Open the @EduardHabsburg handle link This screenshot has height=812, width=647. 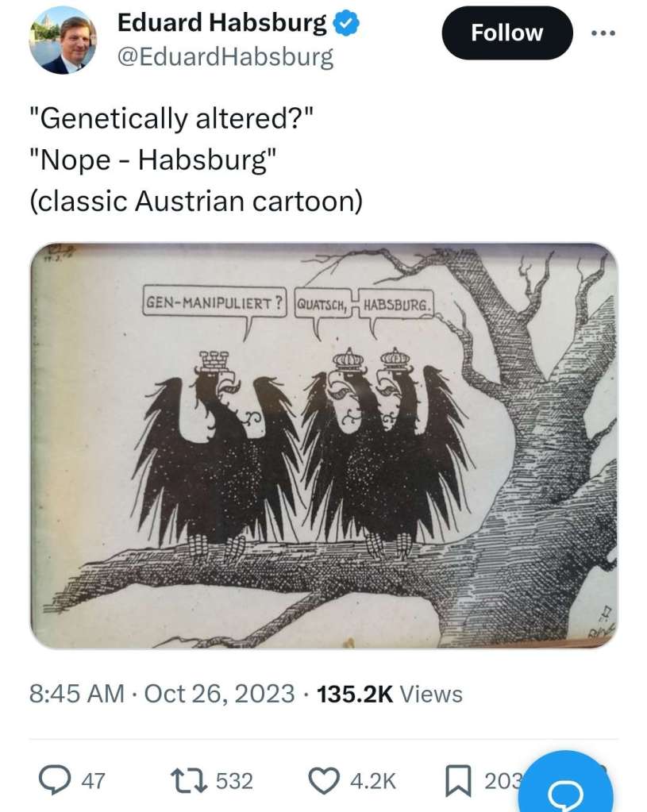tap(225, 56)
